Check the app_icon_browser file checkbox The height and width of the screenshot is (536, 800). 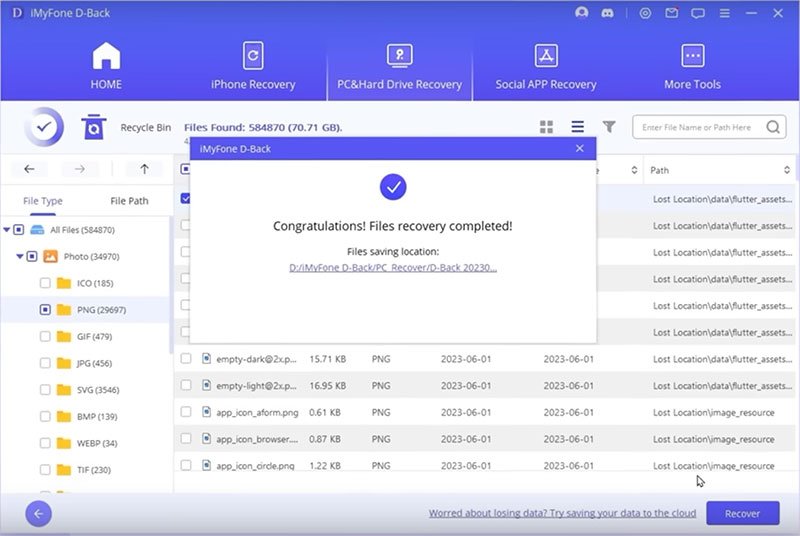coord(186,439)
